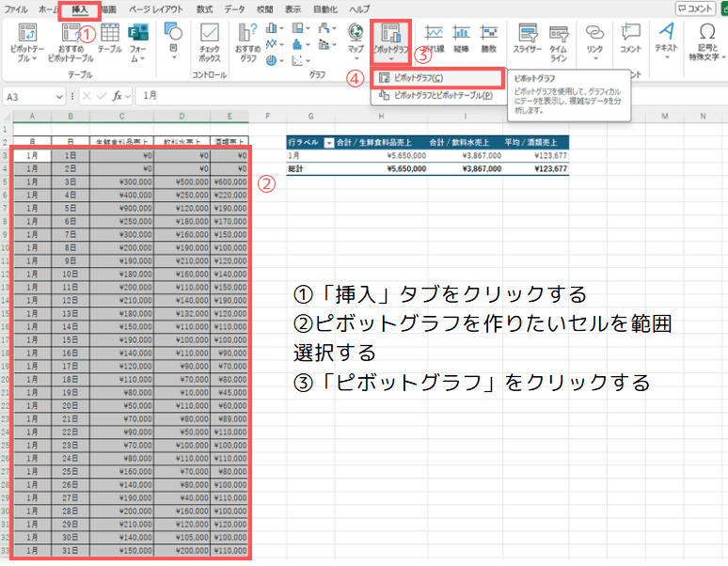Image resolution: width=728 pixels, height=566 pixels.
Task: Click the 合計 / 飲料水売上 pivot header
Action: [x=459, y=142]
